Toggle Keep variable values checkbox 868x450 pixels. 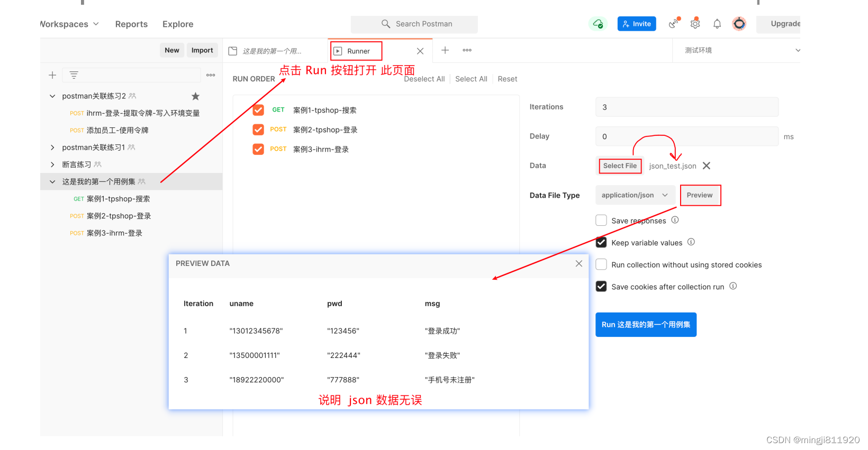(601, 242)
